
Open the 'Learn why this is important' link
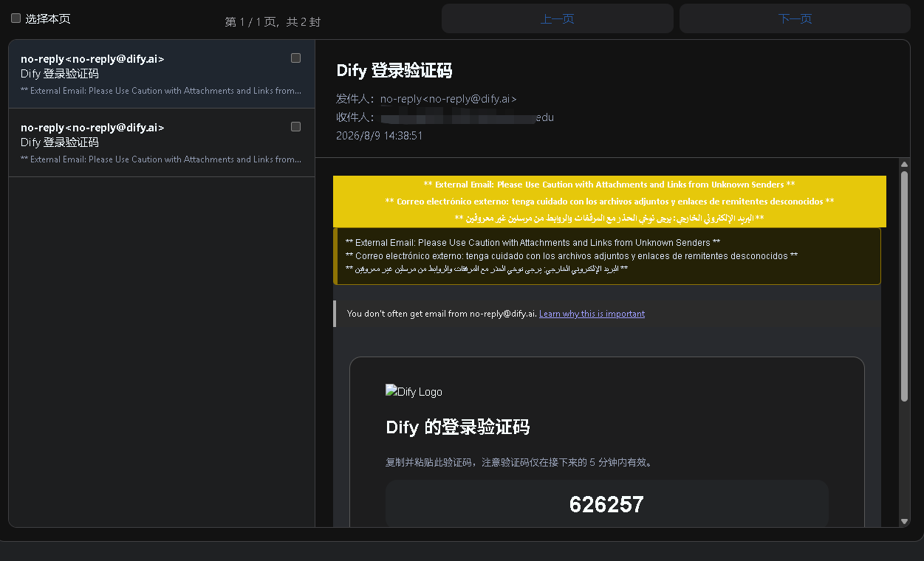(x=592, y=314)
